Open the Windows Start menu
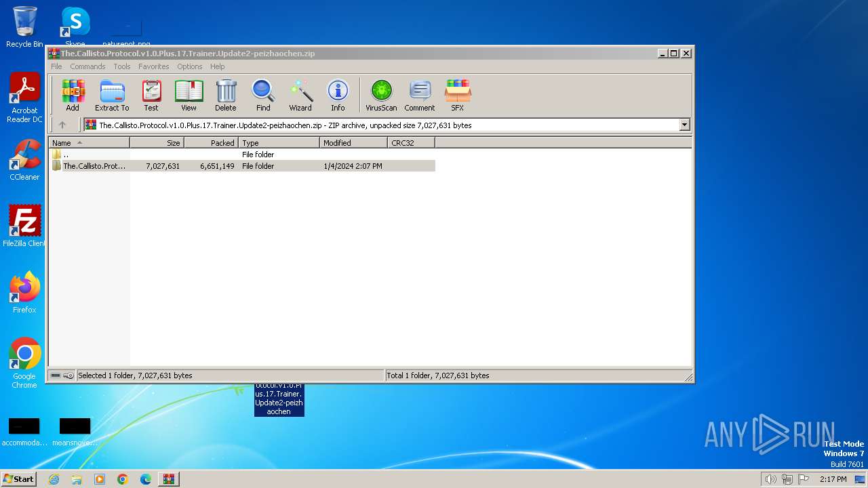The height and width of the screenshot is (488, 868). point(18,479)
